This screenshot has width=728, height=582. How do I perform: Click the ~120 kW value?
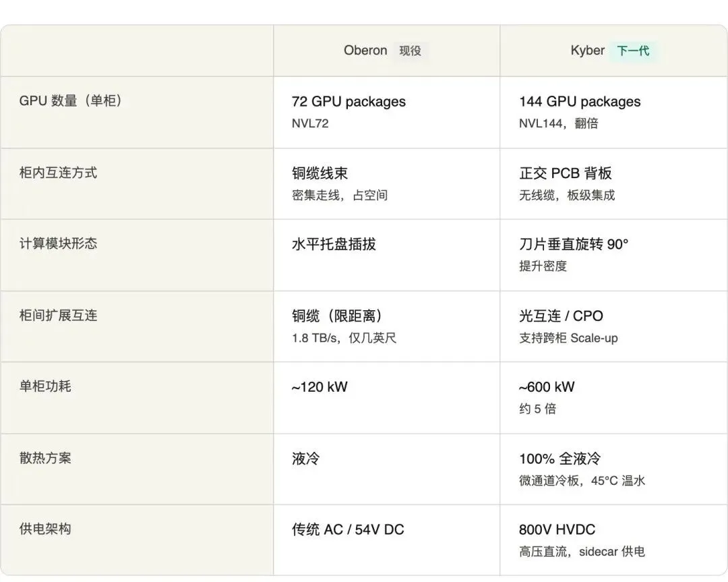click(319, 387)
